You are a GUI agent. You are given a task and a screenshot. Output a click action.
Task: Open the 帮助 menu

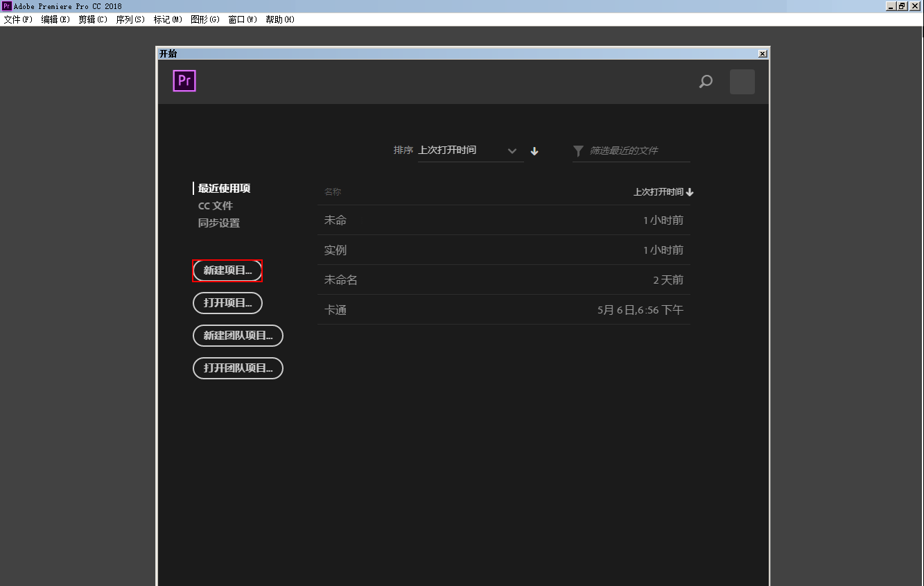(x=280, y=19)
